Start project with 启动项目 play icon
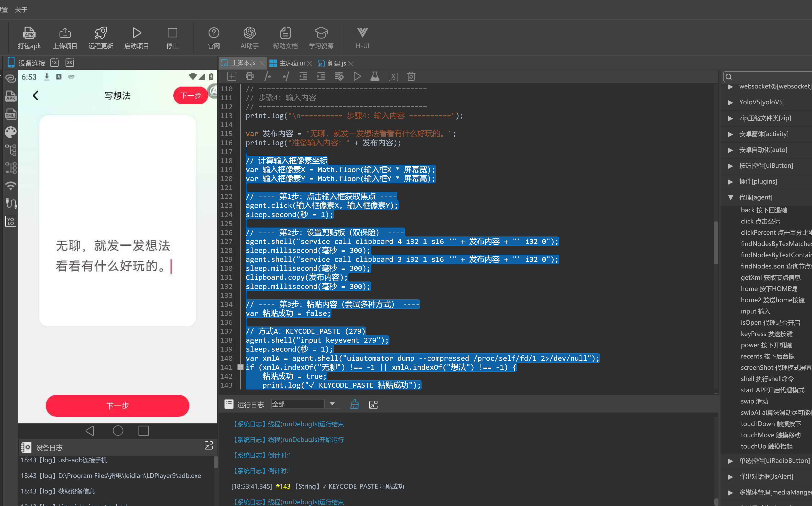Screen dimensions: 812x506 [136, 33]
